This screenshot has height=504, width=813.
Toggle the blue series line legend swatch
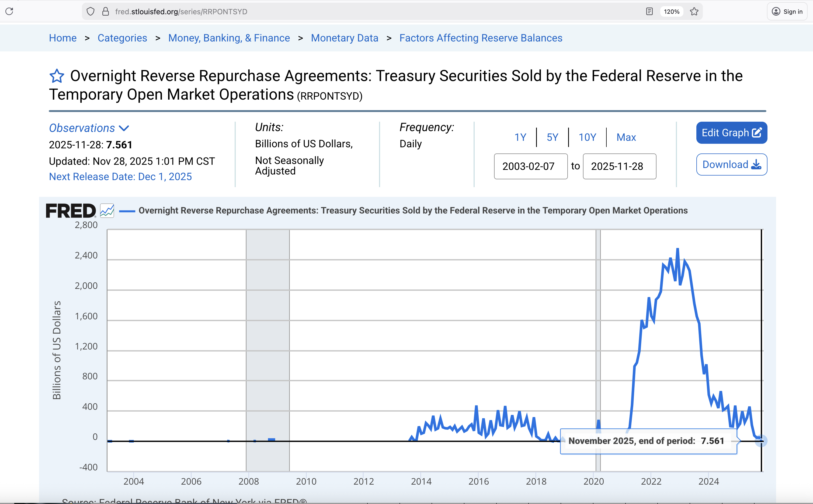127,211
